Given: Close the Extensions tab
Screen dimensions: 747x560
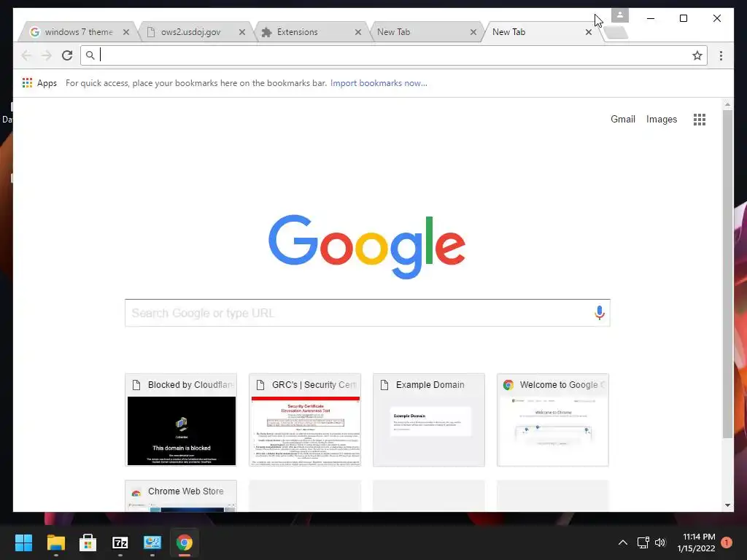Looking at the screenshot, I should pos(357,32).
